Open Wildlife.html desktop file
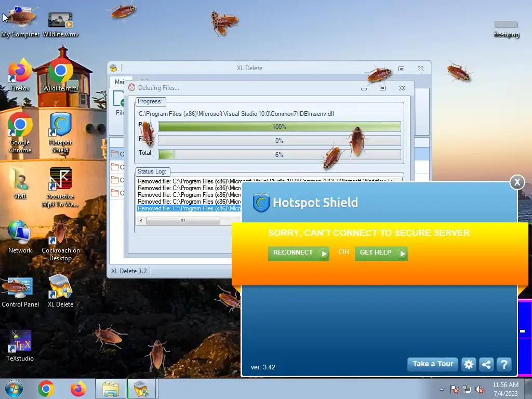 click(60, 75)
